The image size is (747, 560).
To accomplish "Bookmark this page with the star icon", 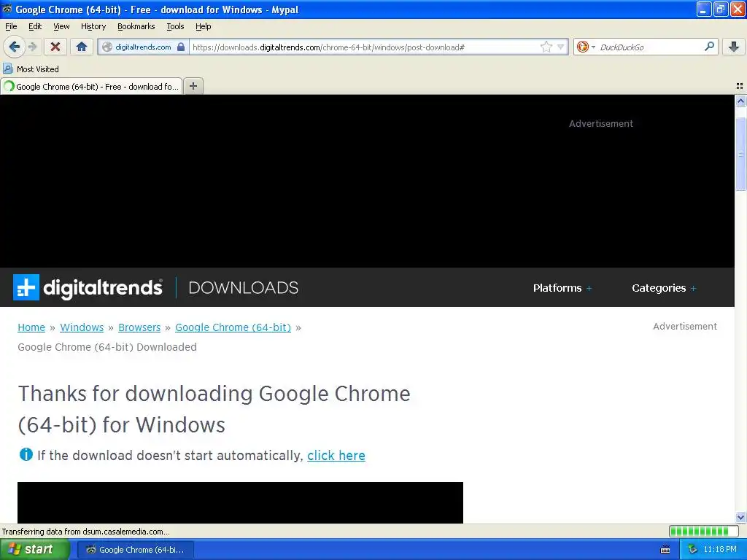I will 546,47.
